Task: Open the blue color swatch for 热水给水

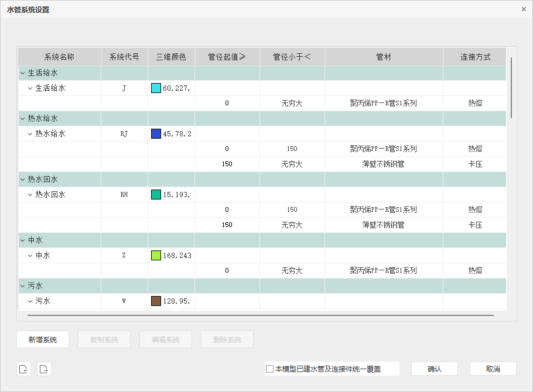Action: pos(156,134)
